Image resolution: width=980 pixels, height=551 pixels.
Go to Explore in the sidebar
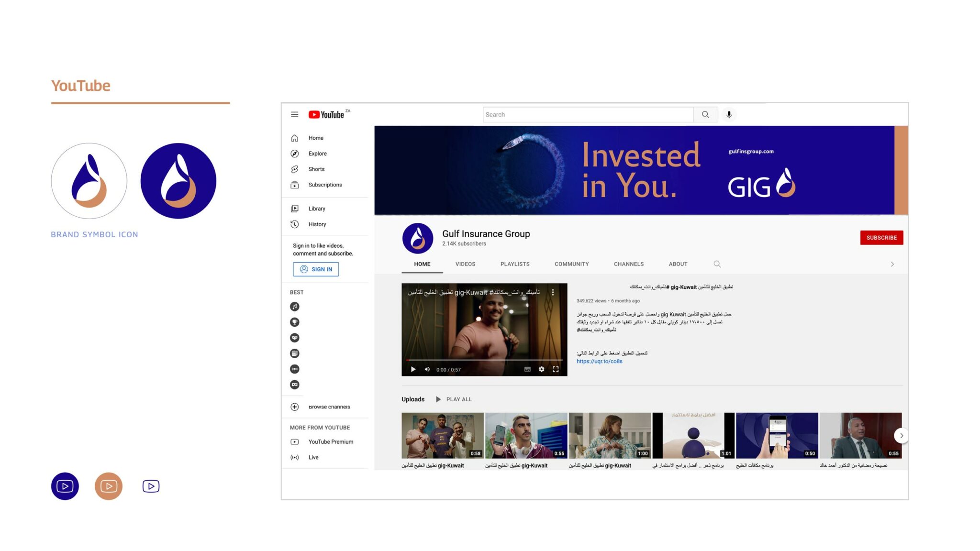(317, 154)
